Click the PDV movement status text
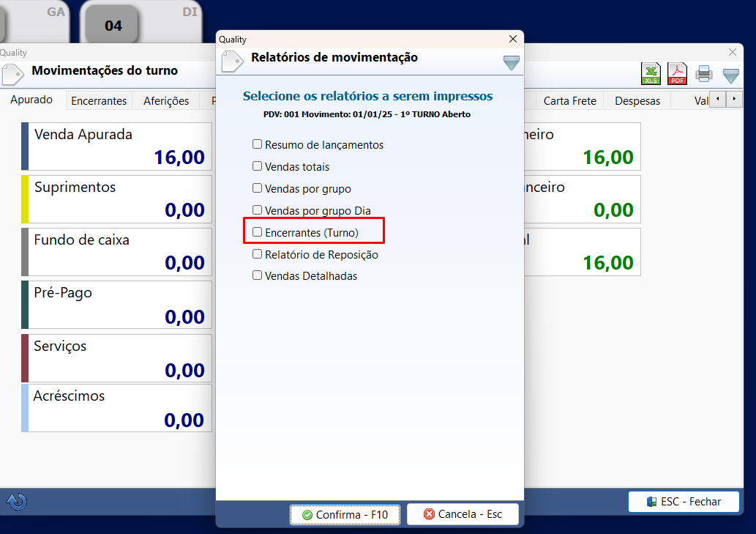The height and width of the screenshot is (534, 756). pyautogui.click(x=367, y=114)
